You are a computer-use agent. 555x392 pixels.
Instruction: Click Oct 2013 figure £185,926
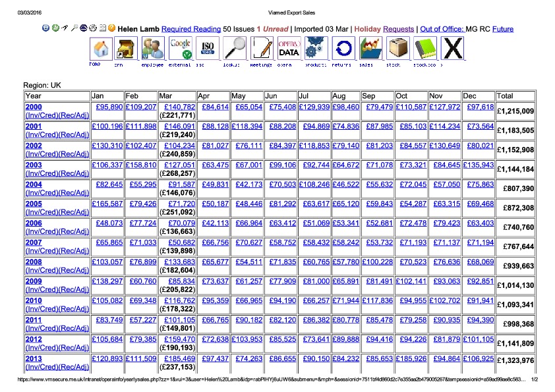click(412, 358)
